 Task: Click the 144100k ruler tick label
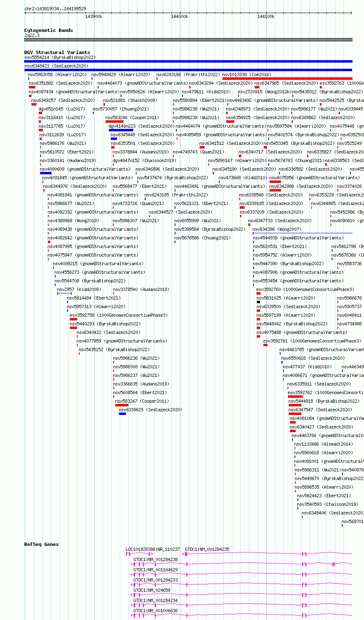[x=266, y=16]
